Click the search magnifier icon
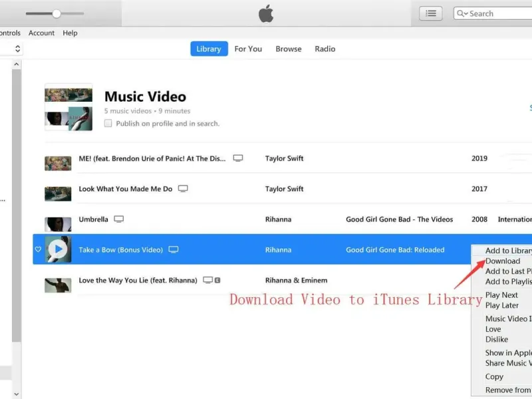Screen dimensions: 532x399 pos(460,13)
